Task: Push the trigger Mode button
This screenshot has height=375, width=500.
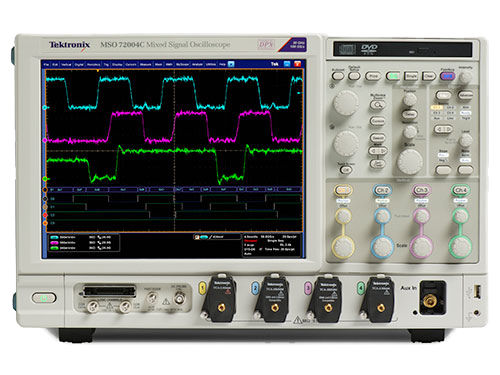Action: [465, 170]
